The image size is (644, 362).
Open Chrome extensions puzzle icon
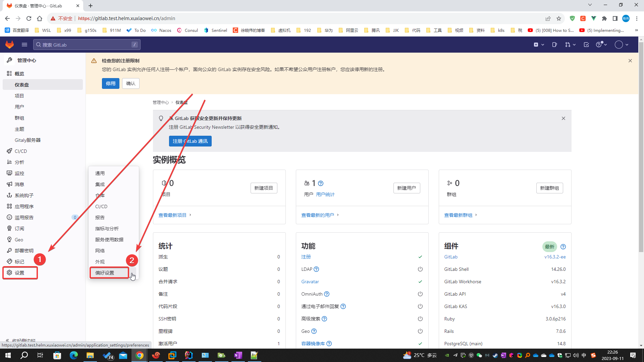point(604,18)
